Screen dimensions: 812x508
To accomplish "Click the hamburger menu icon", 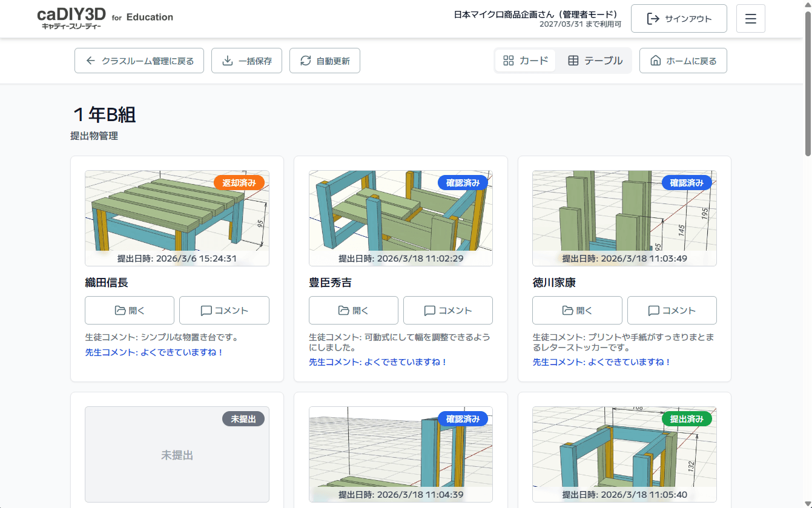I will coord(750,19).
